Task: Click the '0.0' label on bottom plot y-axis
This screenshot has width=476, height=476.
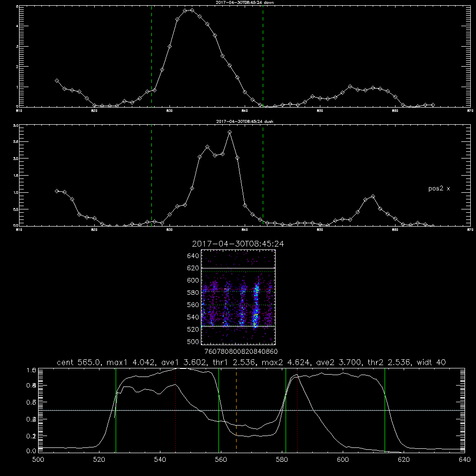Action: pyautogui.click(x=31, y=451)
